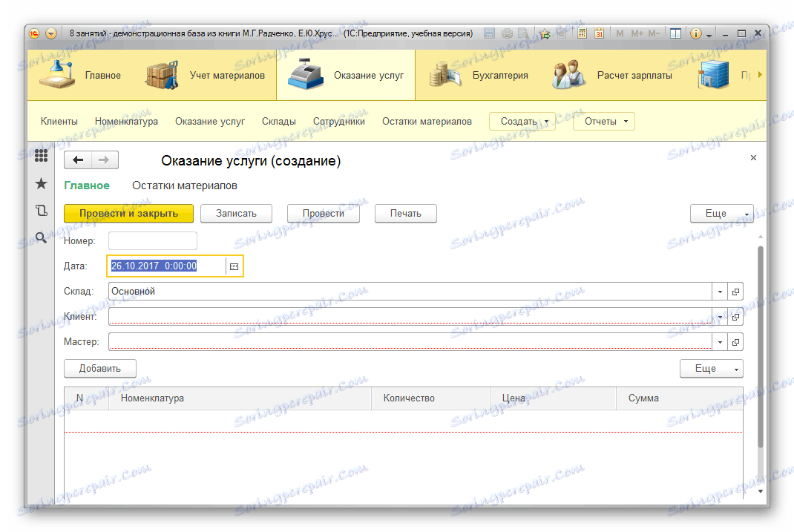The height and width of the screenshot is (532, 794).
Task: Expand the Мастер dropdown list
Action: pos(720,342)
